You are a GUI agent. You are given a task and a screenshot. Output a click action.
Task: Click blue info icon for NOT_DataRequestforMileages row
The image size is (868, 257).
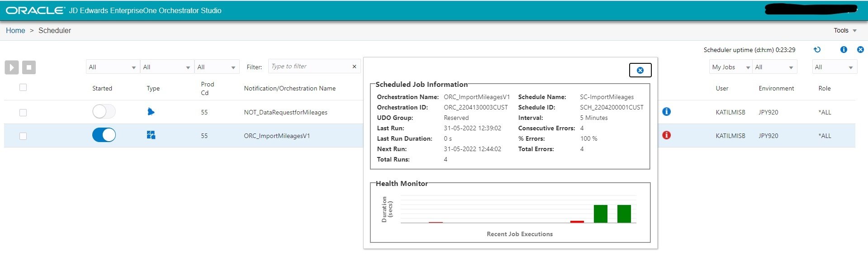click(666, 111)
